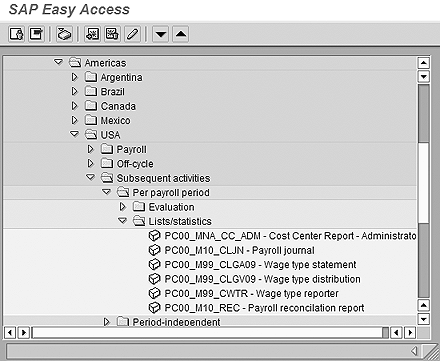The height and width of the screenshot is (361, 440).
Task: Select the Lists/statistics tree label
Action: [x=180, y=222]
